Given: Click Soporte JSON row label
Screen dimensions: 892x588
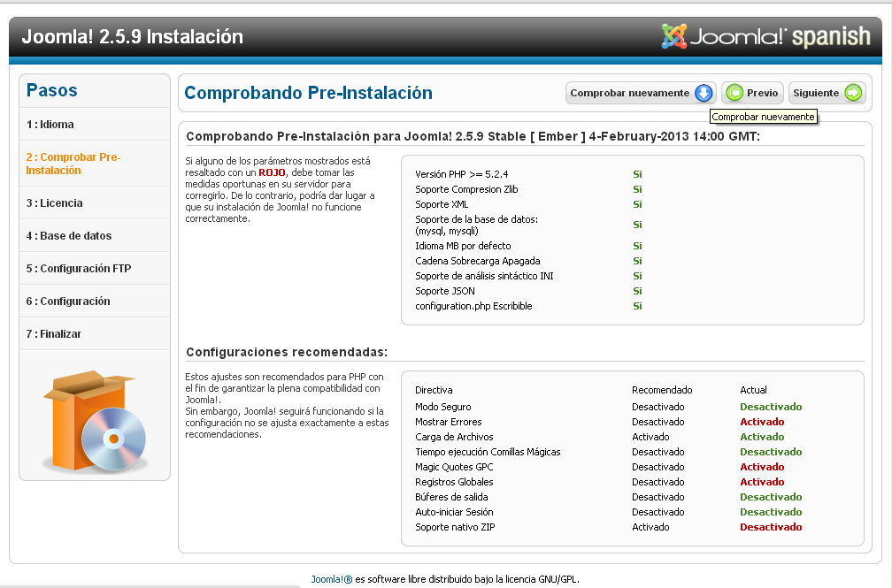Looking at the screenshot, I should [x=445, y=291].
